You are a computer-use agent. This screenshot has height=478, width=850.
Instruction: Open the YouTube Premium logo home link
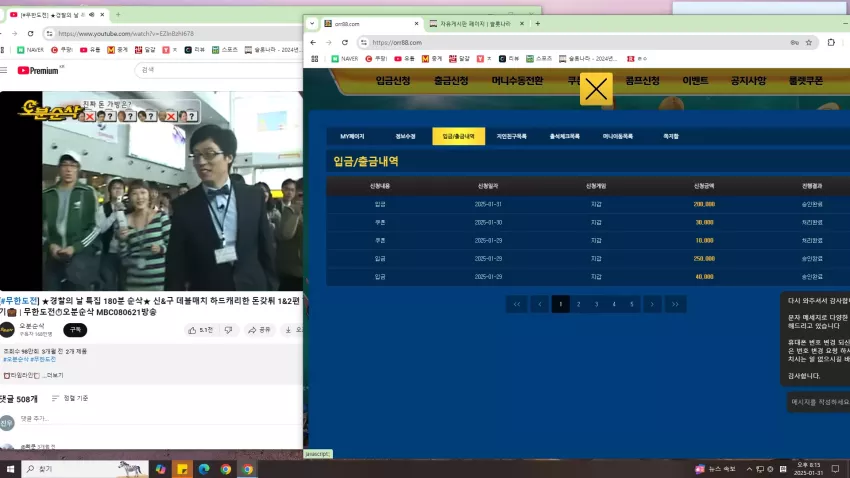coord(38,70)
